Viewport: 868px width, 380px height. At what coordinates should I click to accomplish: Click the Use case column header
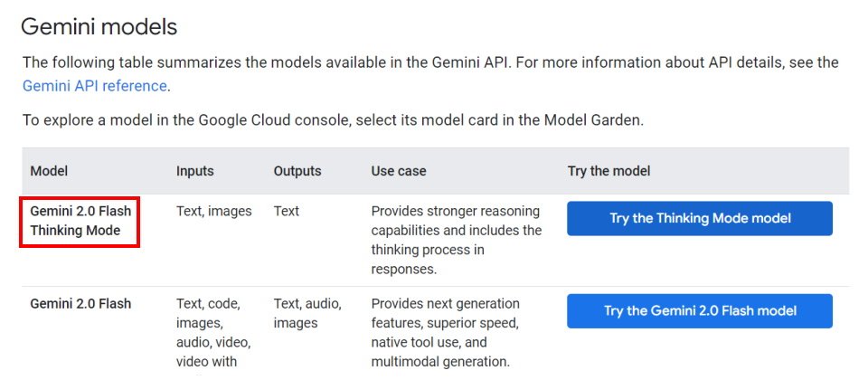tap(399, 171)
